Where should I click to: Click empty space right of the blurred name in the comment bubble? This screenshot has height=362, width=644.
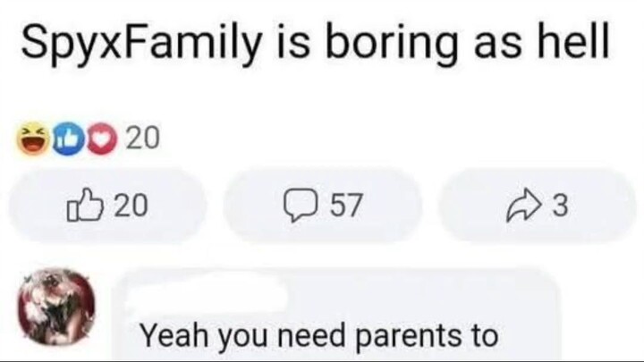tap(420, 291)
